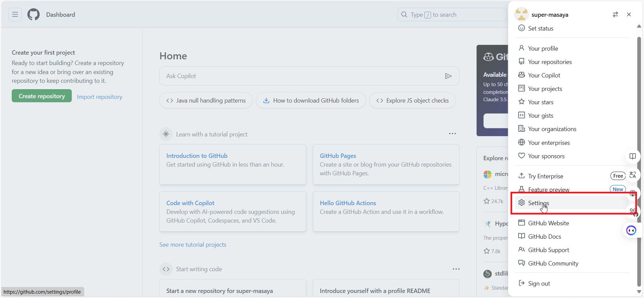Open Settings from the user menu
This screenshot has height=298, width=644.
tap(539, 203)
